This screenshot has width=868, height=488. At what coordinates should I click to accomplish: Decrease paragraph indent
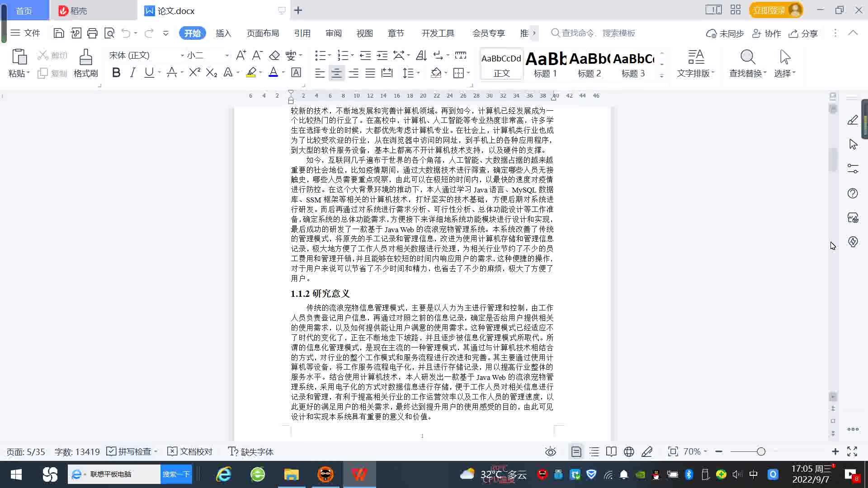click(x=365, y=55)
